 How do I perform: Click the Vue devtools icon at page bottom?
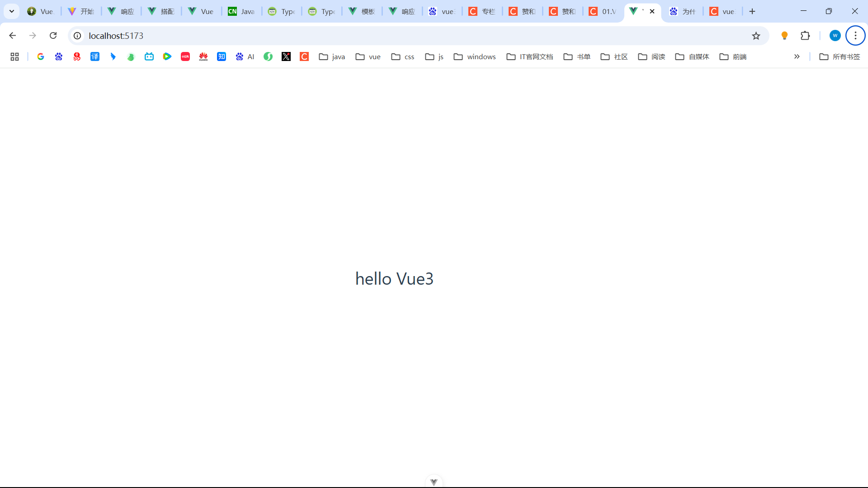tap(434, 482)
